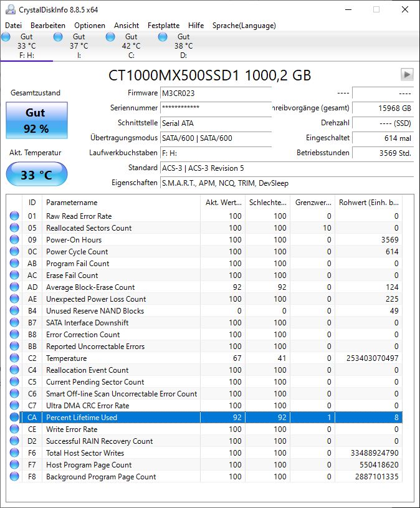420x508 pixels.
Task: Switch to drive C: at 42 °C
Action: point(131,46)
